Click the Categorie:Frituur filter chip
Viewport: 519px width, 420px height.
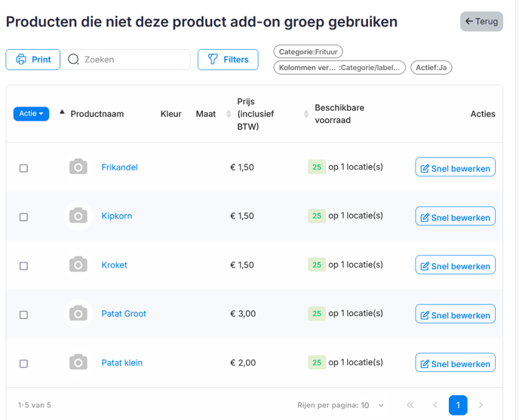308,51
